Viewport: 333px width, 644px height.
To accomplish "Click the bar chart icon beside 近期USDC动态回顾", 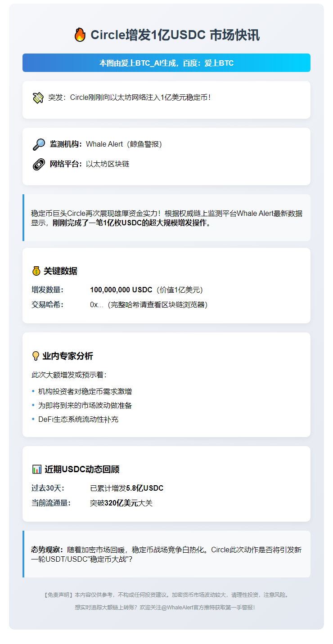I will point(37,470).
